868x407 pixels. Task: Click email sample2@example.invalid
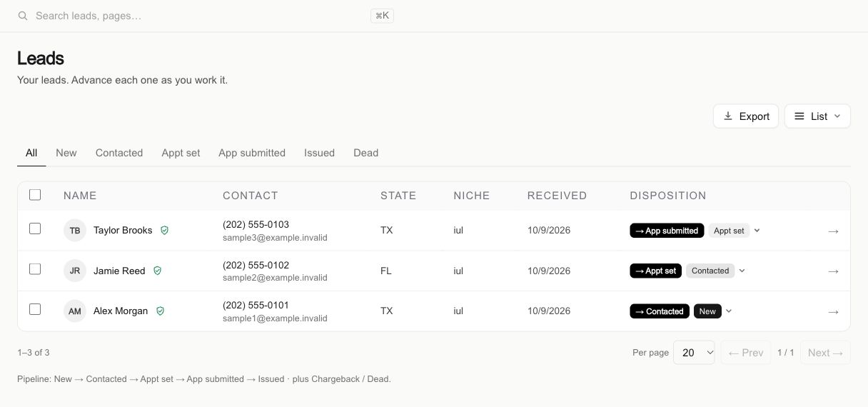coord(275,278)
